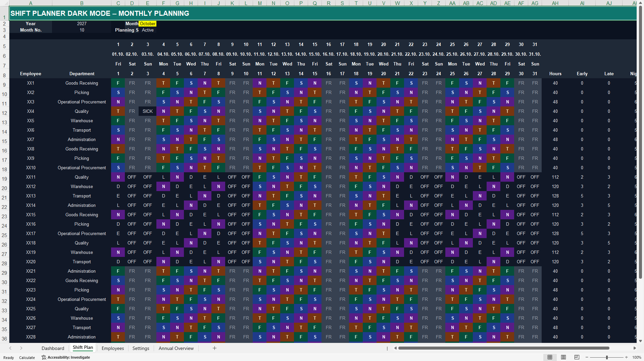Select XX3 Operational Procurement department cell
644x361 pixels.
82,102
